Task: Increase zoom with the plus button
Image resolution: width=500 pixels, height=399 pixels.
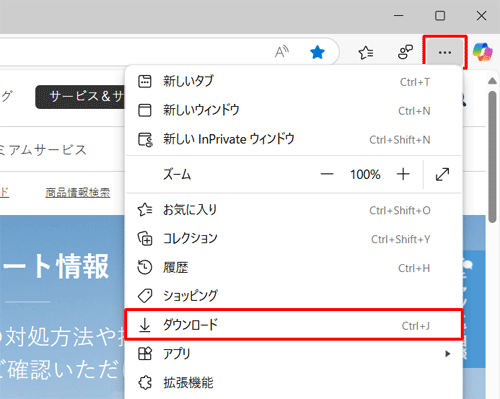Action: click(x=403, y=174)
